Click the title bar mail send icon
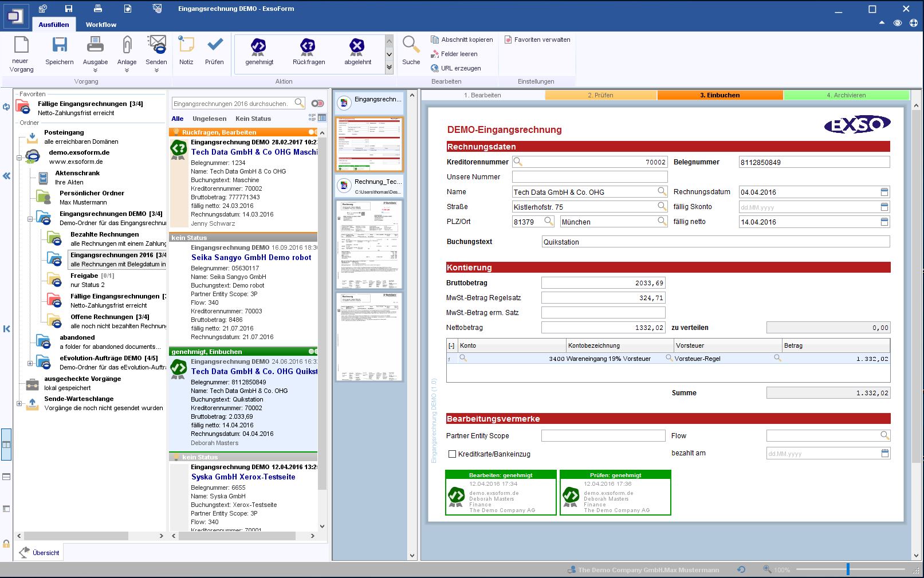 (x=158, y=9)
